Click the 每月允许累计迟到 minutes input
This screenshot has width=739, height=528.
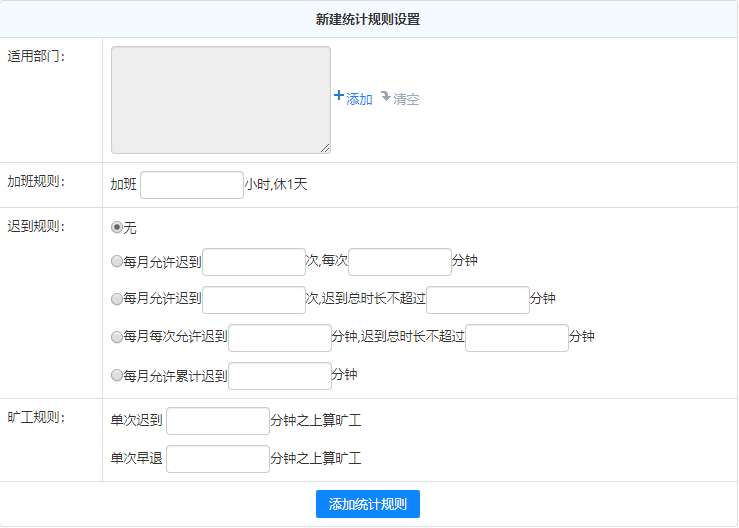point(280,376)
